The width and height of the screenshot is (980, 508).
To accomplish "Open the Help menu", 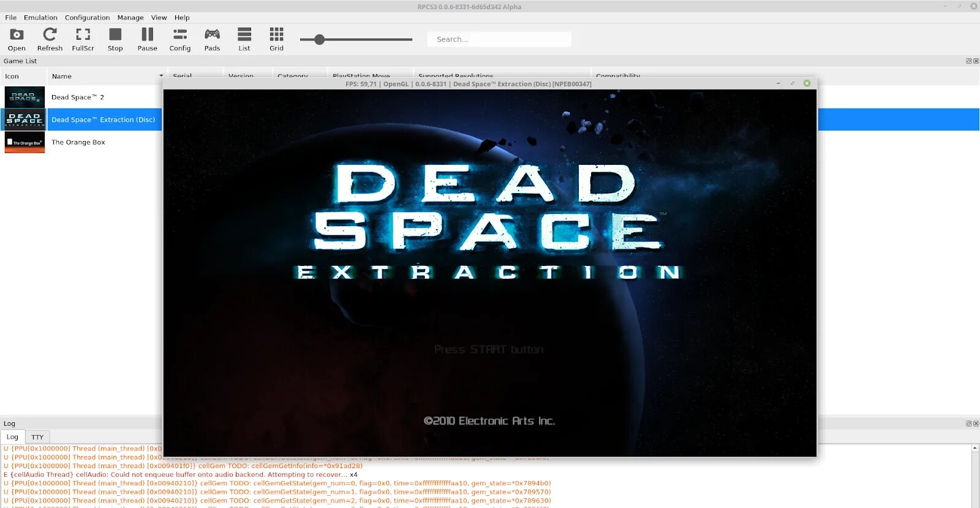I will pyautogui.click(x=182, y=18).
